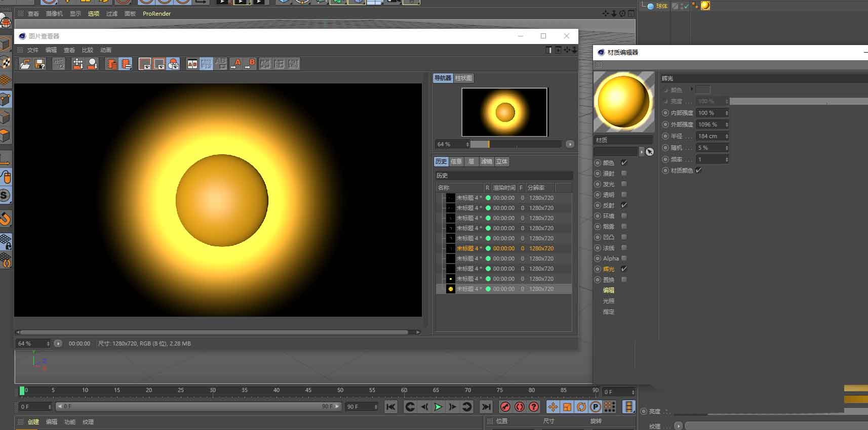Click the open file icon in Picture Viewer
The width and height of the screenshot is (868, 430).
tap(25, 64)
